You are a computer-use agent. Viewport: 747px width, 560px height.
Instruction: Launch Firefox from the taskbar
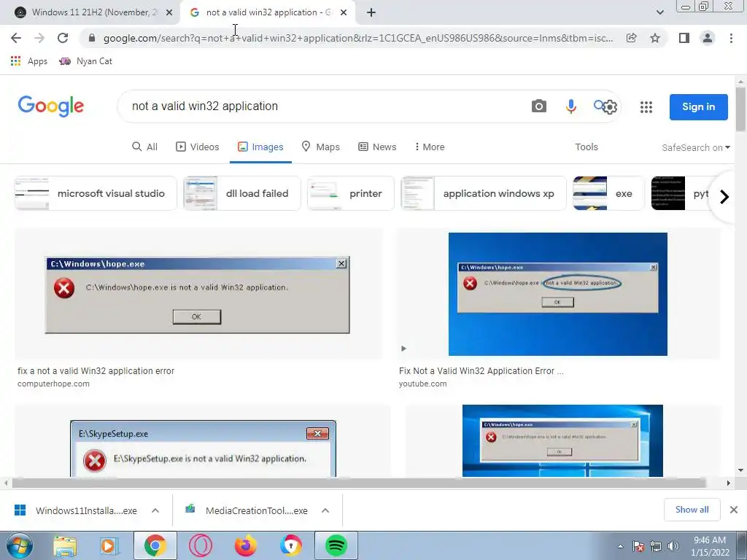tap(245, 545)
